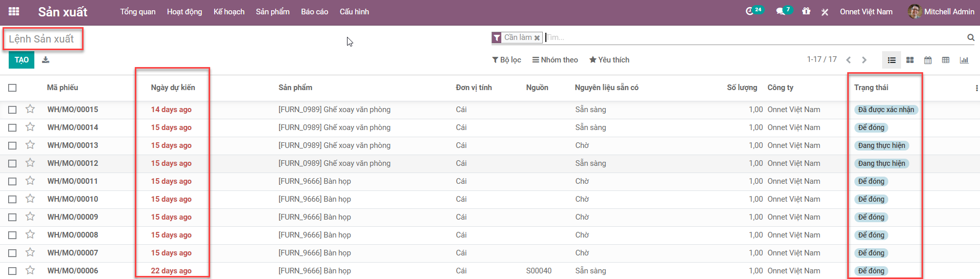Open the graph chart view
Viewport: 980px width, 279px height.
pyautogui.click(x=964, y=60)
